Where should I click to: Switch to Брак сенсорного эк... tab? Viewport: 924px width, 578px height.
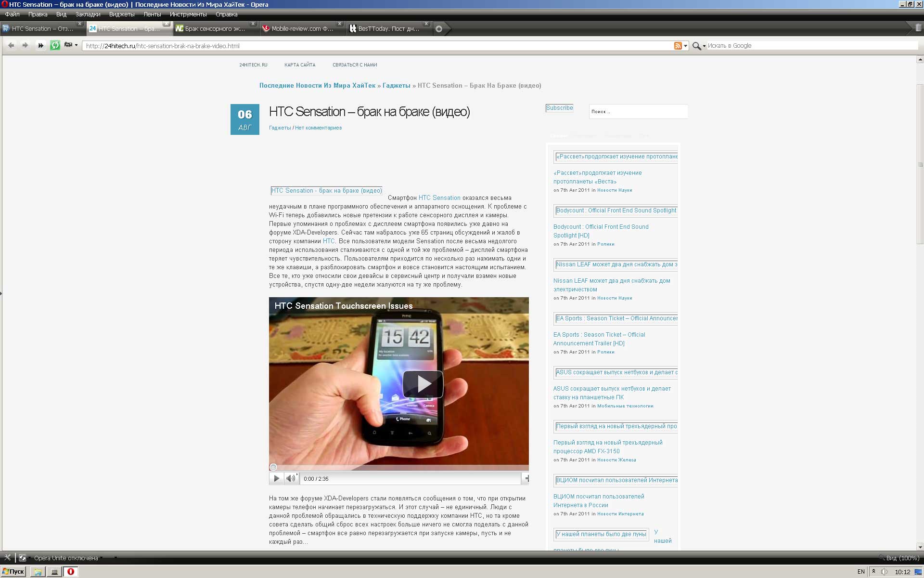click(216, 28)
